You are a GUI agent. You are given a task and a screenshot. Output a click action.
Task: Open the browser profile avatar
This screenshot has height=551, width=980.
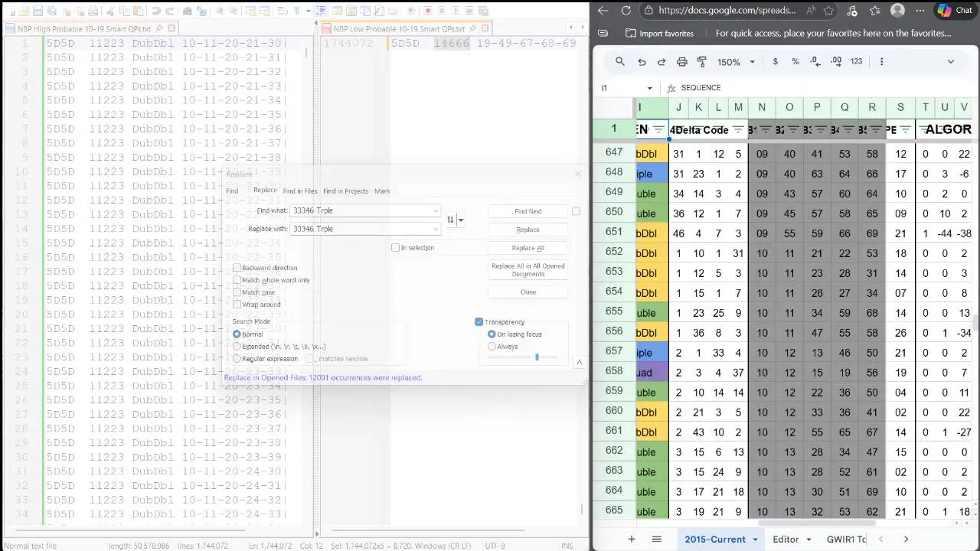pos(898,11)
